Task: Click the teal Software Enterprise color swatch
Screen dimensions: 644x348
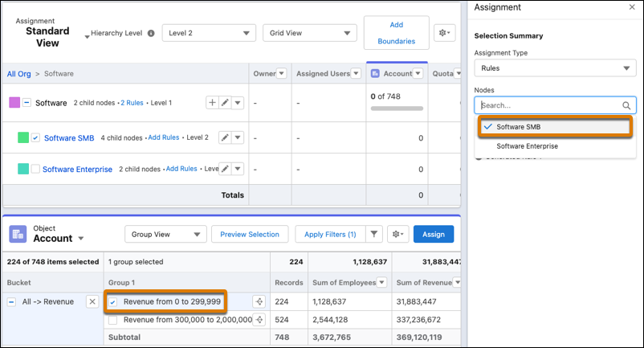Action: [x=23, y=169]
